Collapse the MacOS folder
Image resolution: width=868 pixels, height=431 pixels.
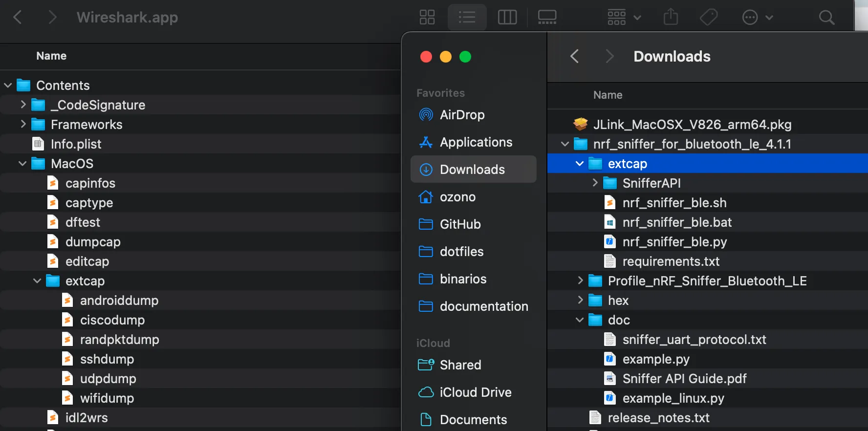pos(22,164)
